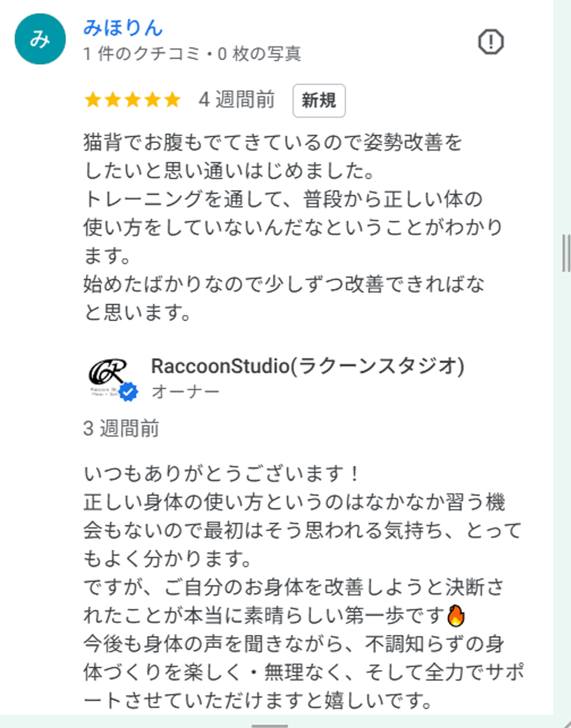Click the 1 件のクチコミ・0 枚の写真 text

[x=192, y=54]
